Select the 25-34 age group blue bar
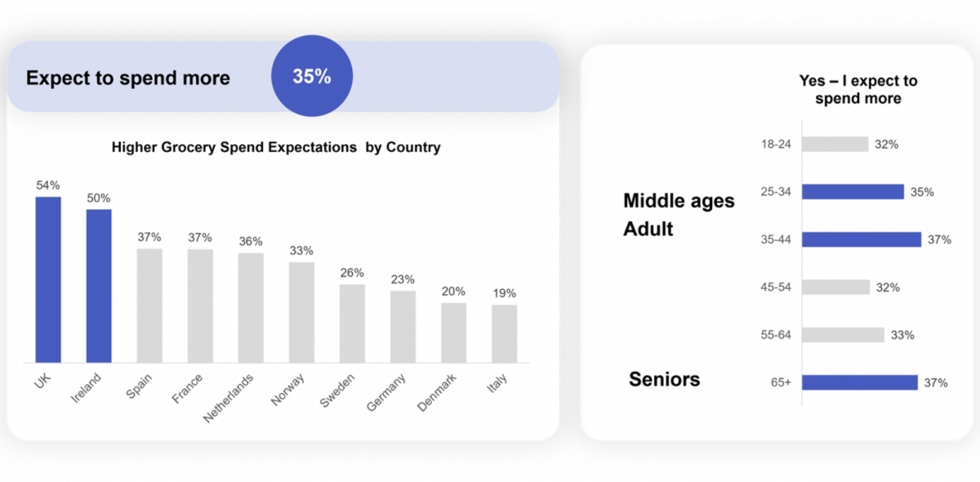 coord(853,192)
